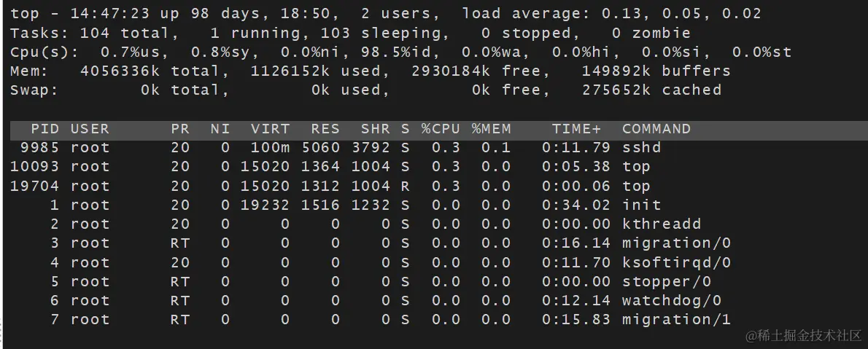Viewport: 868px width, 349px height.
Task: Click the RES column header
Action: 325,130
